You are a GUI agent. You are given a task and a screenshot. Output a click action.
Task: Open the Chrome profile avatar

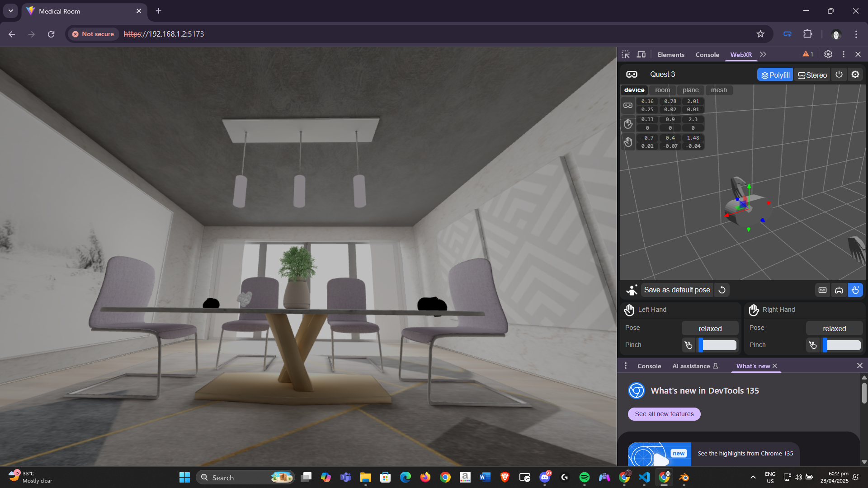tap(836, 34)
